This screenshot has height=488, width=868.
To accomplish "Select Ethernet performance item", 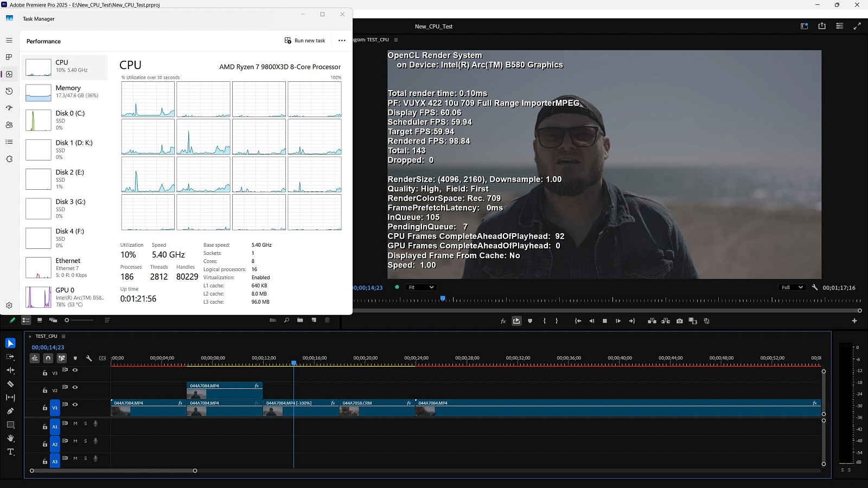I will coord(65,268).
